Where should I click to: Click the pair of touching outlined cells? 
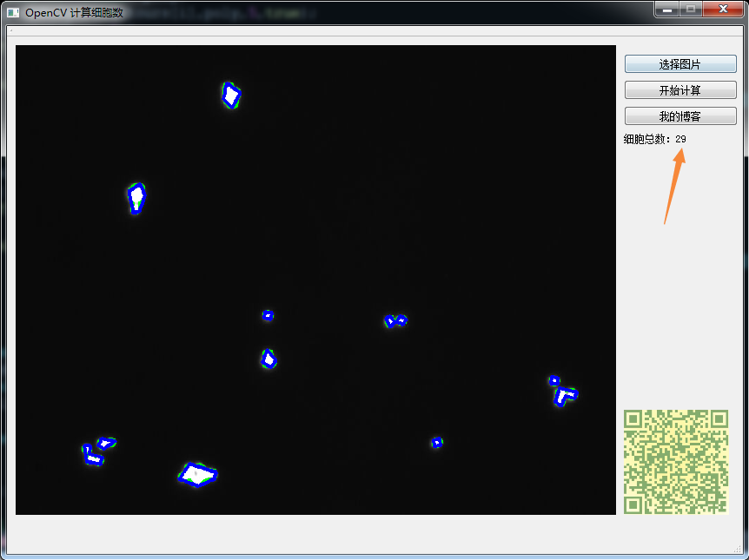(x=395, y=320)
